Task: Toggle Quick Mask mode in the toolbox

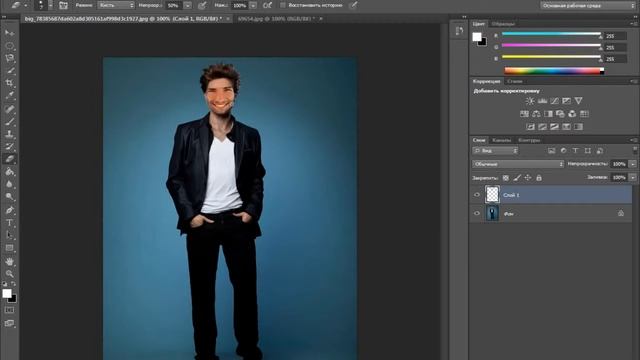Action: [9, 310]
